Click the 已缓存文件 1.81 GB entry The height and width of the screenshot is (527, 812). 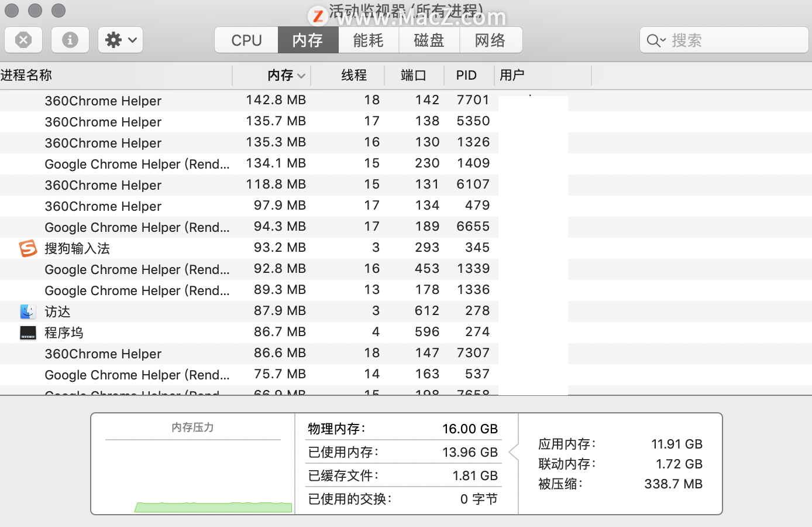(402, 475)
